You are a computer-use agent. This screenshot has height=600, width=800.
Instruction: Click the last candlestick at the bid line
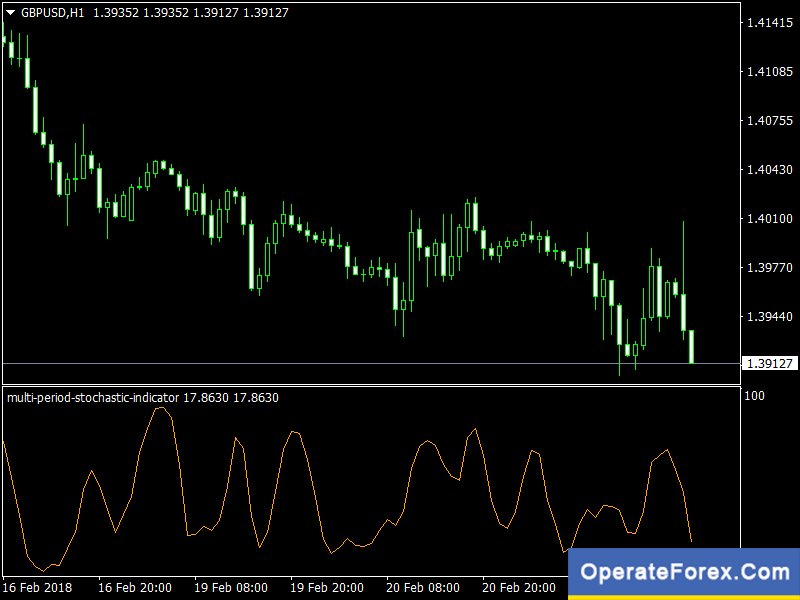(x=691, y=347)
